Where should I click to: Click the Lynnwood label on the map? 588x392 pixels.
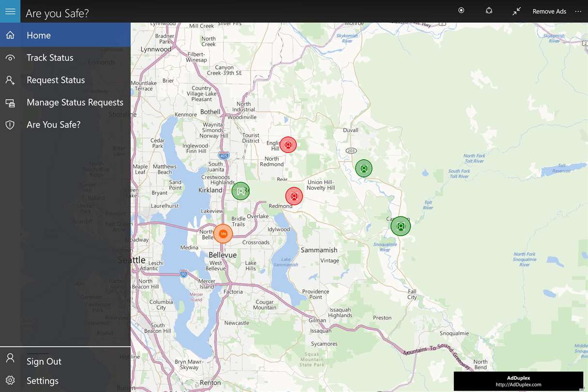click(156, 49)
